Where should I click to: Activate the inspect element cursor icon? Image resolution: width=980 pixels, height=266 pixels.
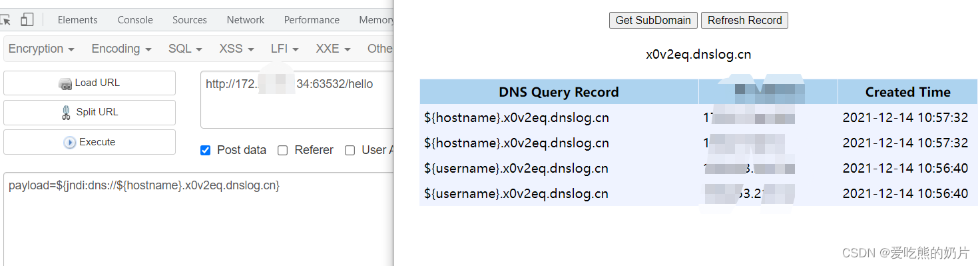[x=5, y=19]
